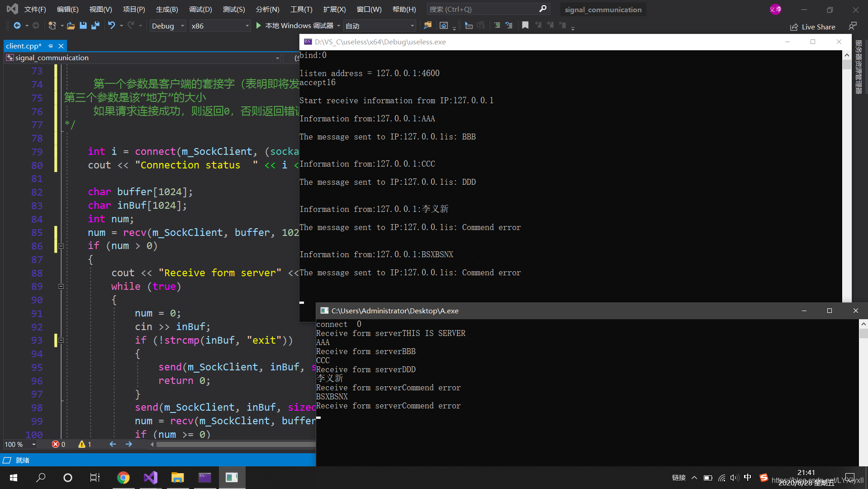Open the undo history dropdown arrow

(121, 26)
